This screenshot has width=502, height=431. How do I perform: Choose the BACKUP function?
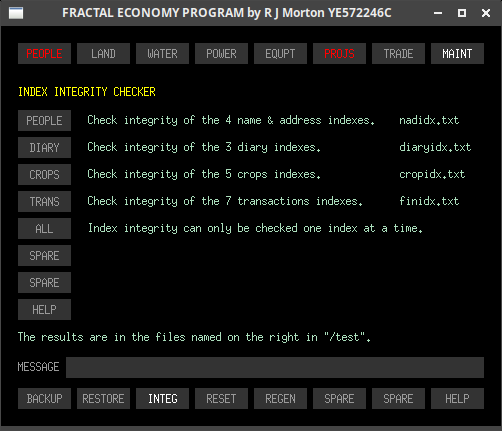pyautogui.click(x=44, y=398)
